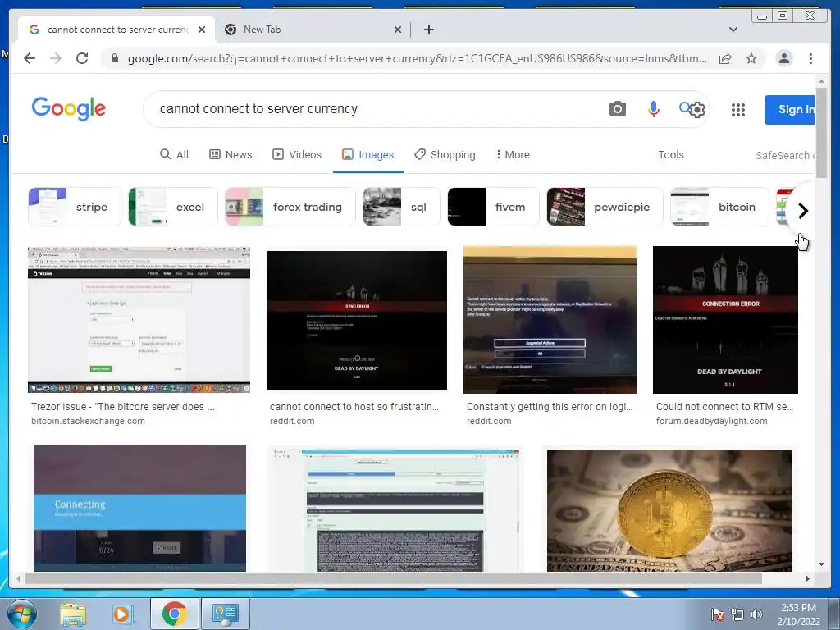Switch to the Videos tab

coord(297,155)
